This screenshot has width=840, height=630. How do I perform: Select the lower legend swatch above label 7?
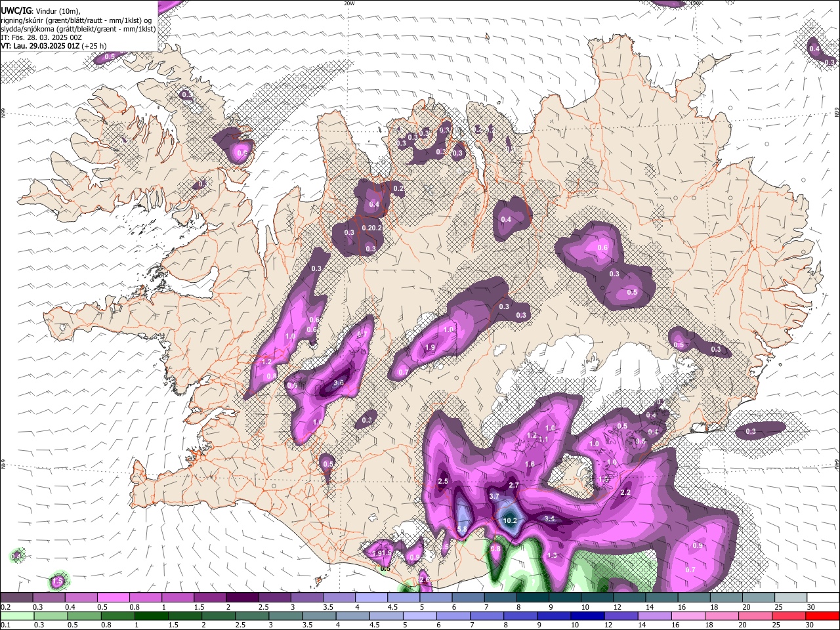[x=487, y=616]
